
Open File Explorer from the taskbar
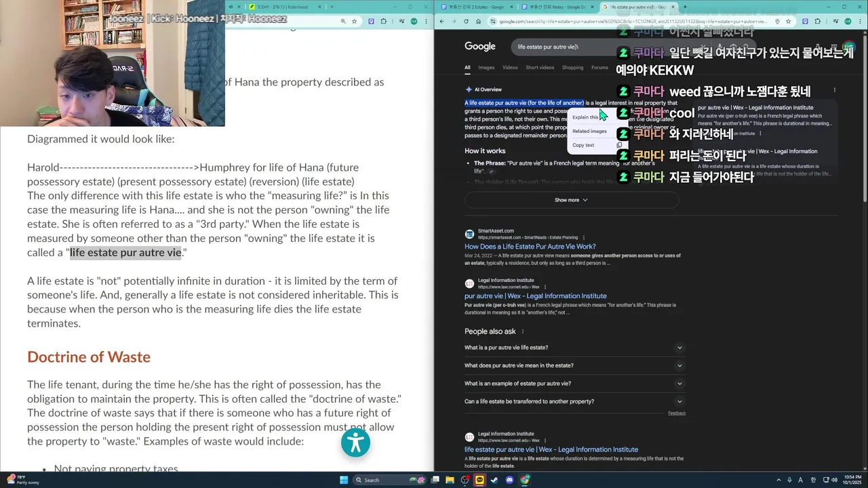pos(450,480)
